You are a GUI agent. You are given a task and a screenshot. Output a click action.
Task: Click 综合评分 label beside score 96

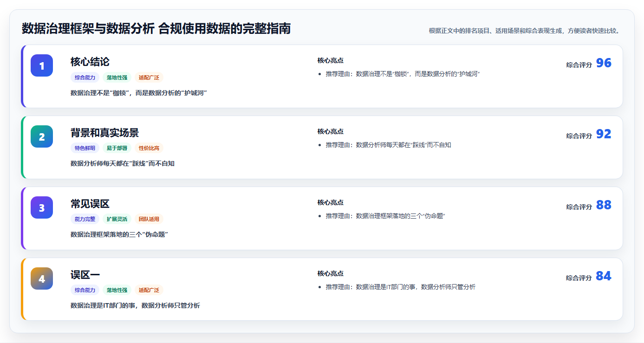[x=579, y=65]
